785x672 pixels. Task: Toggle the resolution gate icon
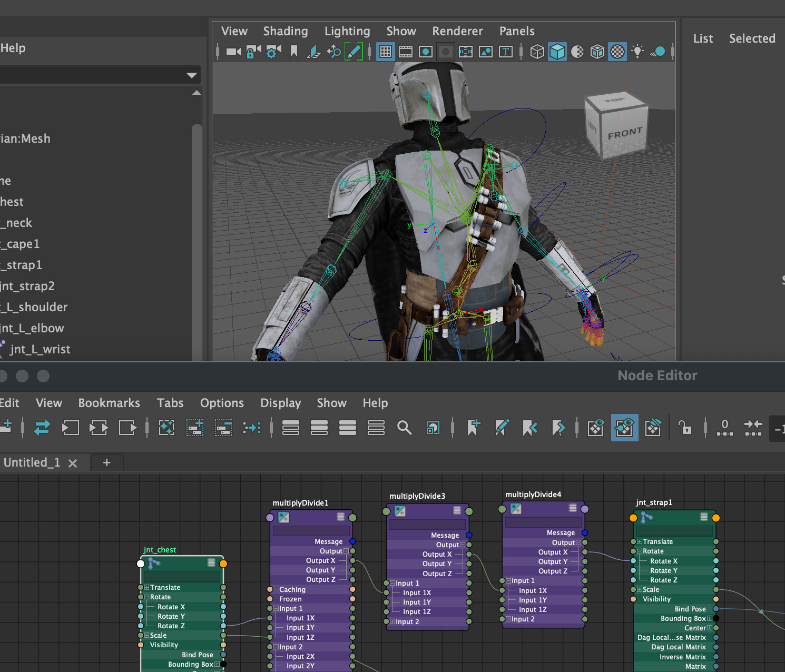click(x=426, y=52)
